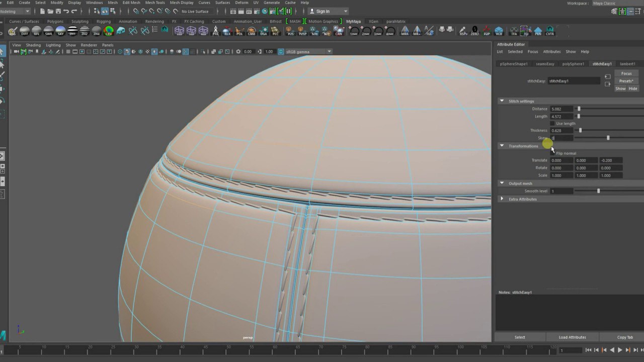Viewport: 644px width, 362px height.
Task: Click the CRV curvature shelf icon
Action: pos(109,31)
